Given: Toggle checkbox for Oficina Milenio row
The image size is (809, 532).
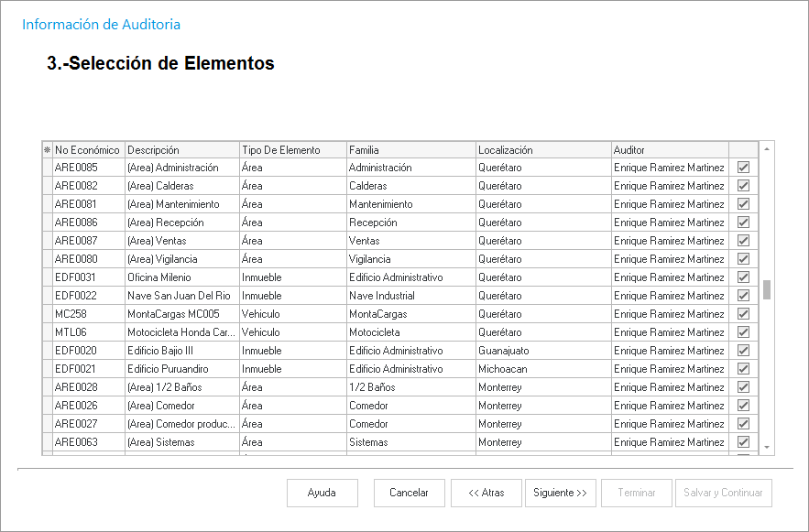Looking at the screenshot, I should pos(743,277).
